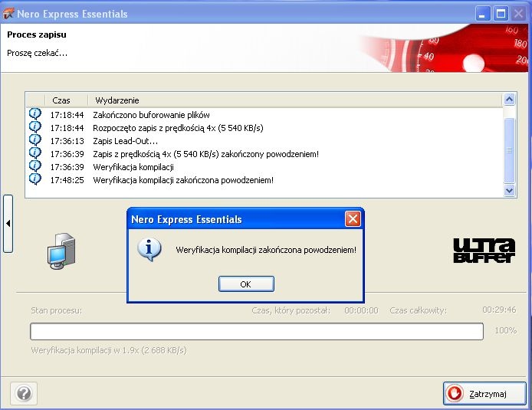The width and height of the screenshot is (532, 410).
Task: Click OK in the verification success dialog
Action: pos(246,284)
